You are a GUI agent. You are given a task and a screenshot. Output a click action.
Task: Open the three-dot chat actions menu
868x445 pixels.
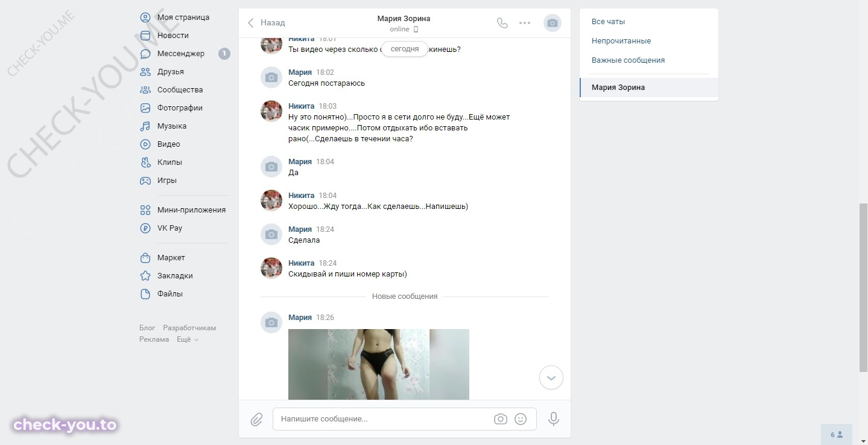[525, 23]
